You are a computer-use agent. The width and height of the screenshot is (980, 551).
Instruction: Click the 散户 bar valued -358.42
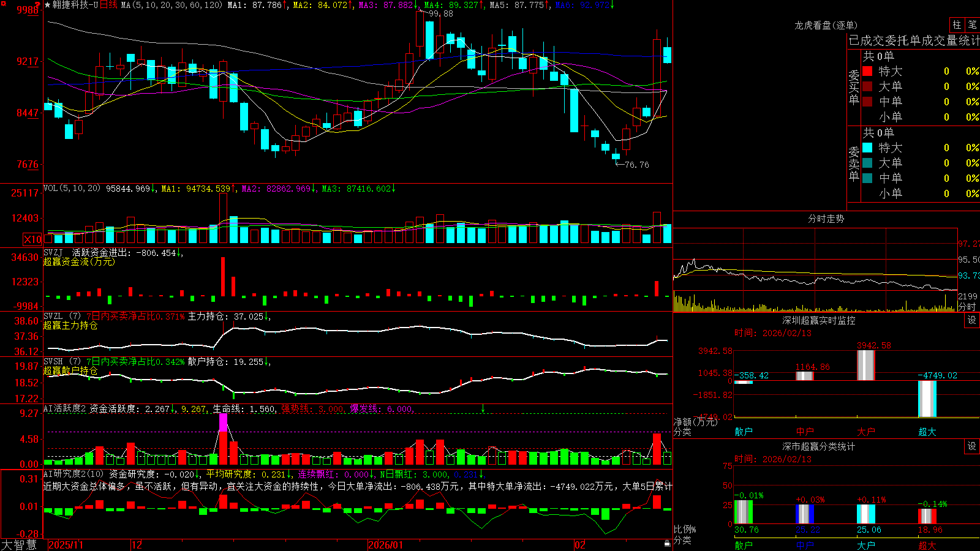[744, 383]
